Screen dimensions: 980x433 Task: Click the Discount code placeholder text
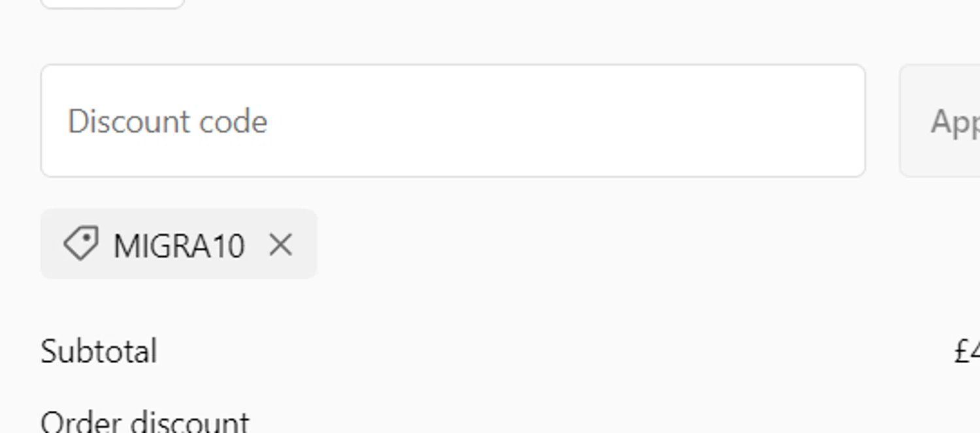(167, 121)
